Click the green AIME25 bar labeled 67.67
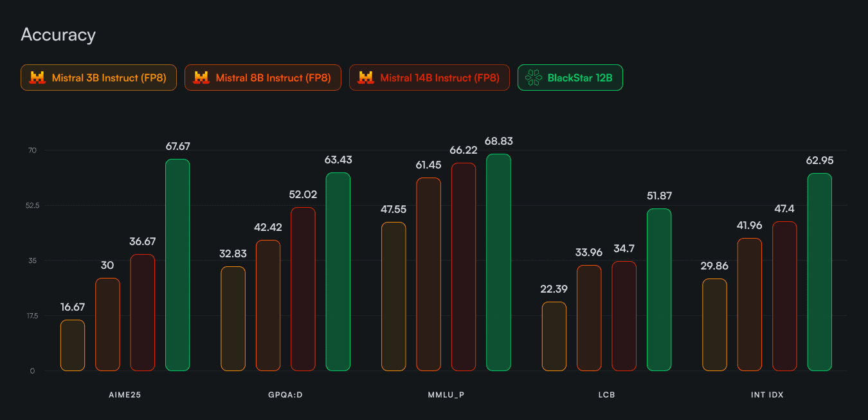 177,265
